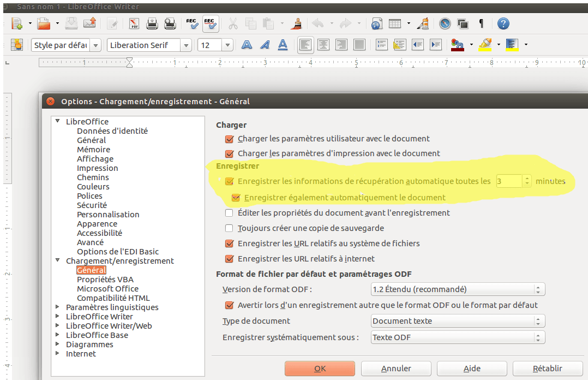Open the 'Version de format ODF' dropdown
Screen dimensions: 588x380
458,289
